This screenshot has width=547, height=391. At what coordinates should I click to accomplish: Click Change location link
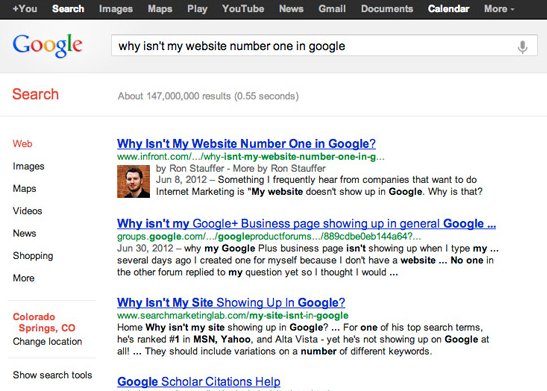(47, 341)
